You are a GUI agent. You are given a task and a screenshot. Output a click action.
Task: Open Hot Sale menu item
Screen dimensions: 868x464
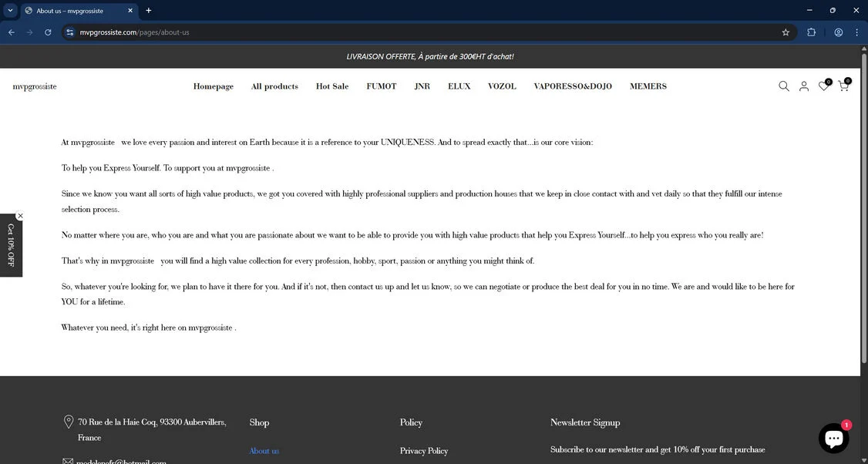pyautogui.click(x=332, y=86)
